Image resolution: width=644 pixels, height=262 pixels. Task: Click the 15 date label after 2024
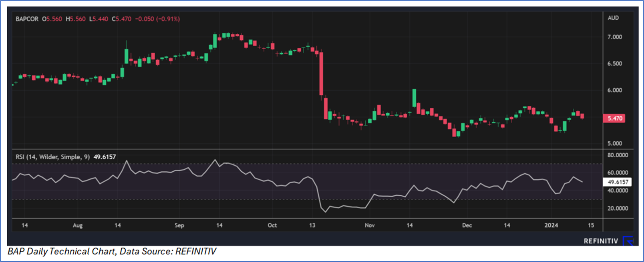coord(591,225)
